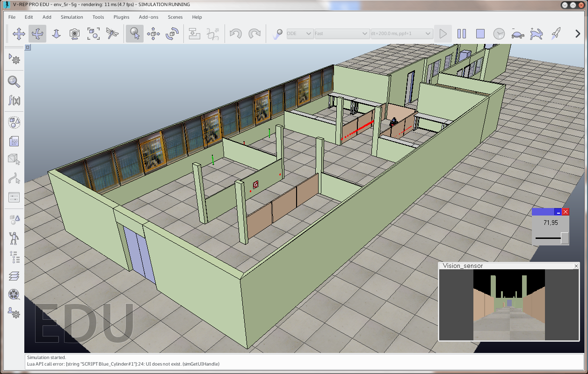Select the camera pan tool

(19, 34)
